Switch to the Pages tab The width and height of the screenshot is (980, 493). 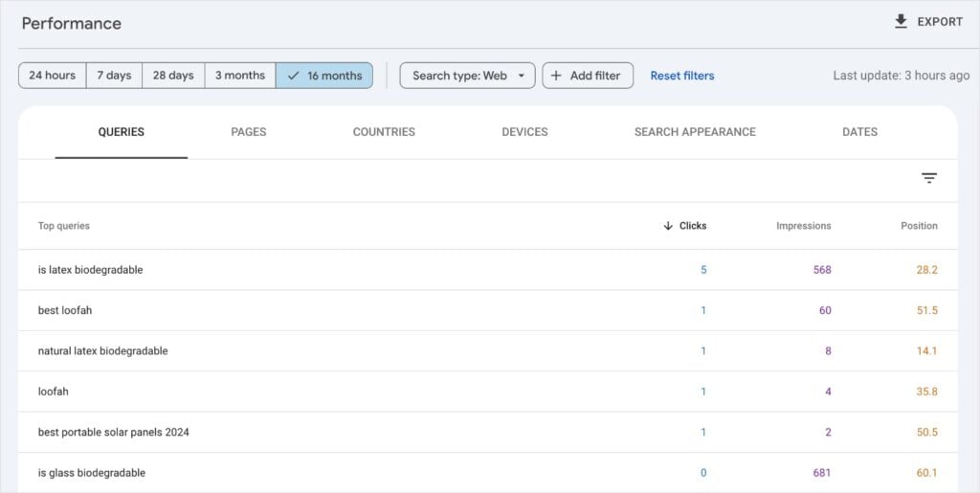(248, 132)
